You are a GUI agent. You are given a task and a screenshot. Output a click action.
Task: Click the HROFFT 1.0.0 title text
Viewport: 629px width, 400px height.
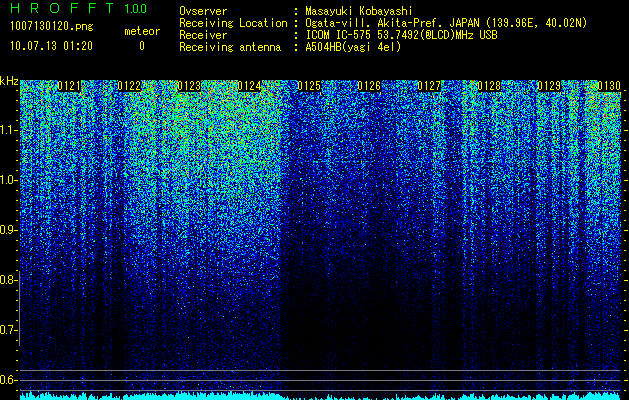tap(78, 8)
